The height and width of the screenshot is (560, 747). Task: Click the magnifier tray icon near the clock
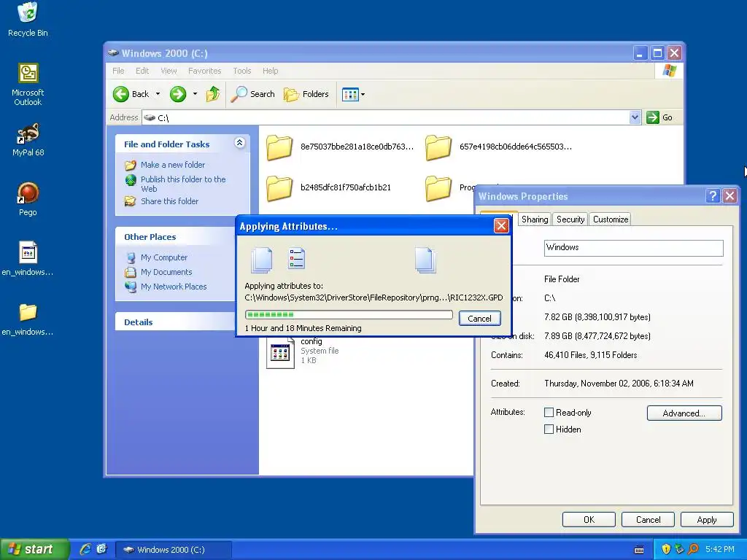[693, 550]
